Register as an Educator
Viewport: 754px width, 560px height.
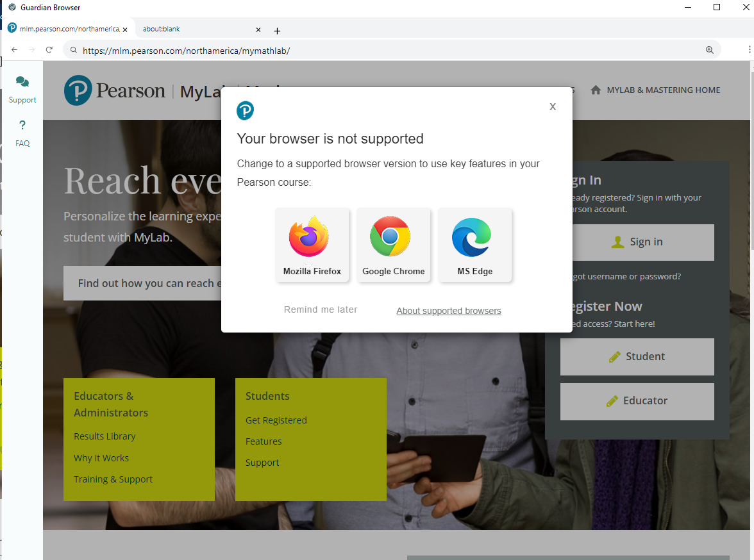[637, 401]
